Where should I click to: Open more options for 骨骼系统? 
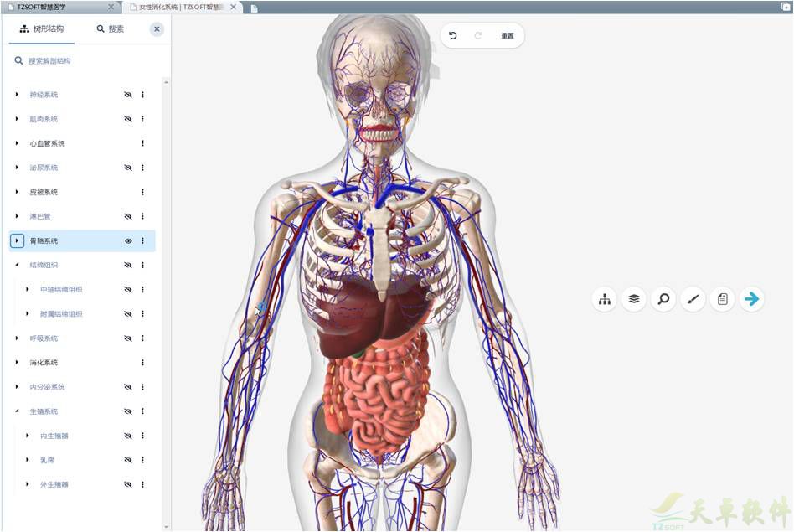tap(142, 241)
